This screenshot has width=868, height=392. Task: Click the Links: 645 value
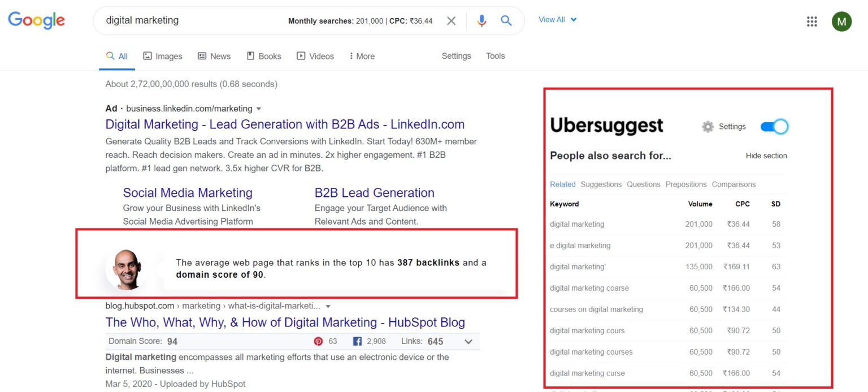click(x=435, y=341)
